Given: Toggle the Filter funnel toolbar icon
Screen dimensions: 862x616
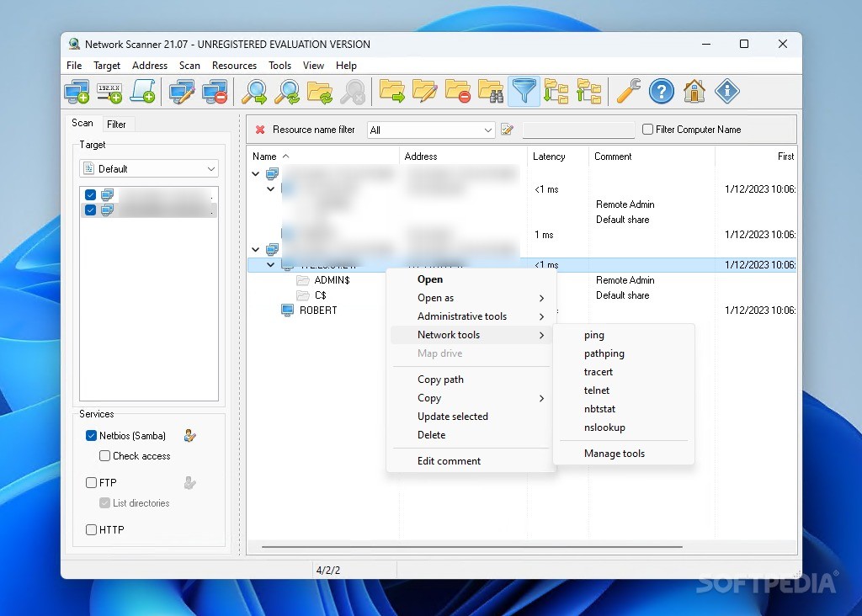Looking at the screenshot, I should [524, 91].
